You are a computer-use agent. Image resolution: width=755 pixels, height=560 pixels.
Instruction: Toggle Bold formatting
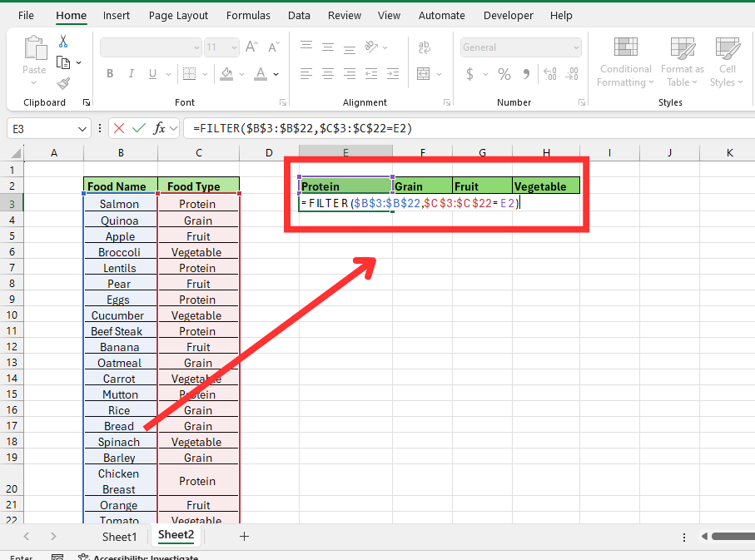[x=110, y=74]
